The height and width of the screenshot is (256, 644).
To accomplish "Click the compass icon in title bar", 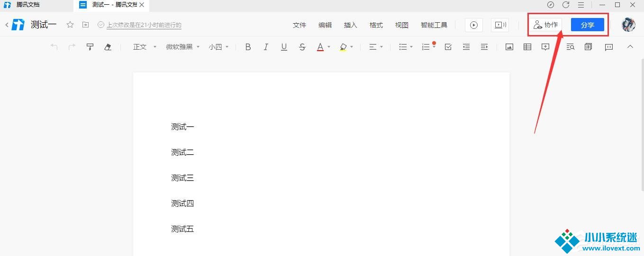I will tap(551, 5).
